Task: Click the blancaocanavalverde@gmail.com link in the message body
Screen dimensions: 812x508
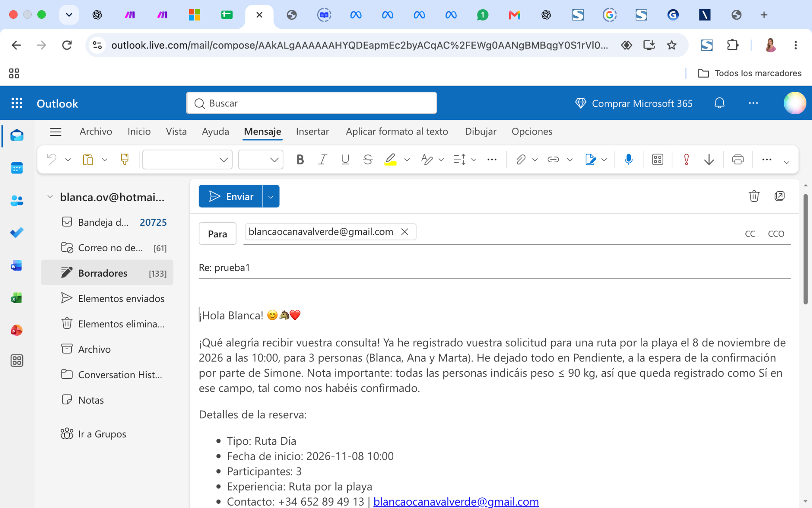Action: (456, 501)
